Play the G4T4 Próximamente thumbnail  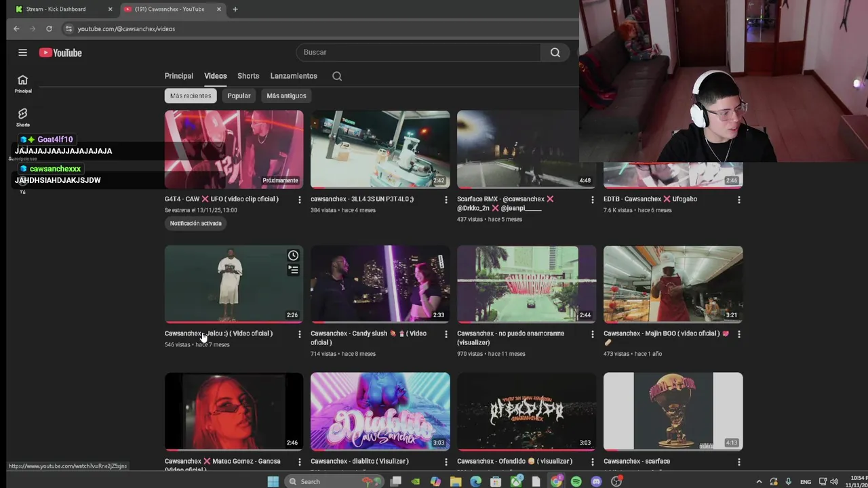click(234, 149)
